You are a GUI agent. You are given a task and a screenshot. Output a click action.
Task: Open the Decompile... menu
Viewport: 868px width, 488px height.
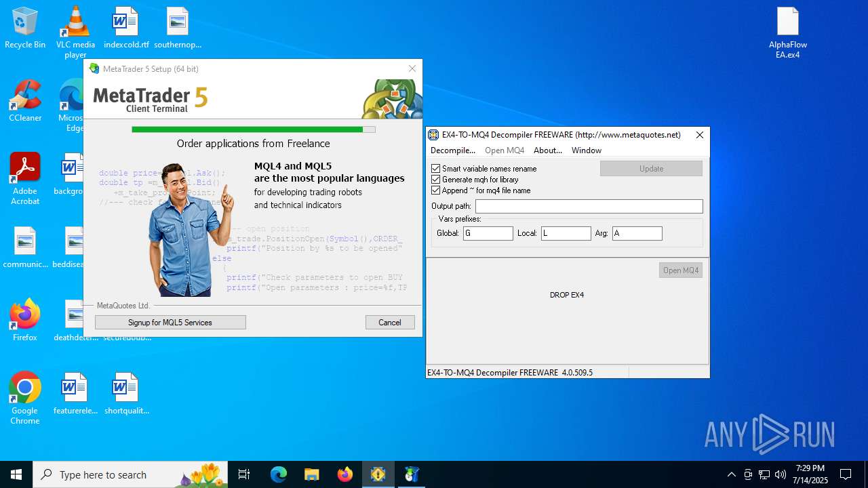click(453, 150)
